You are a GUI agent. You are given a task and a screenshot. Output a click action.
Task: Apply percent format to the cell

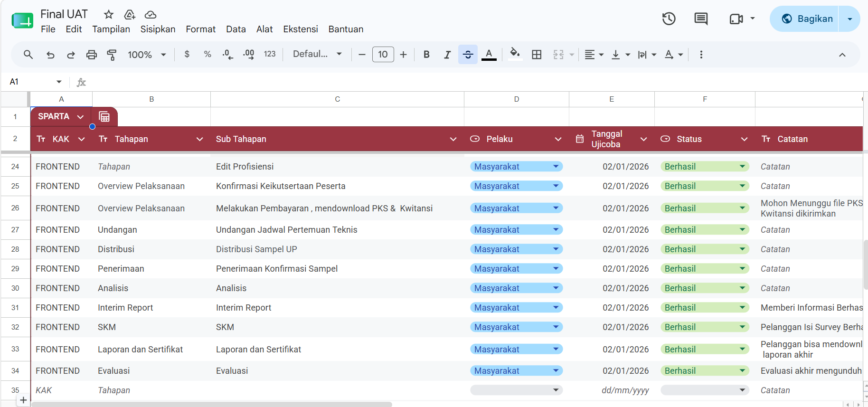tap(208, 55)
